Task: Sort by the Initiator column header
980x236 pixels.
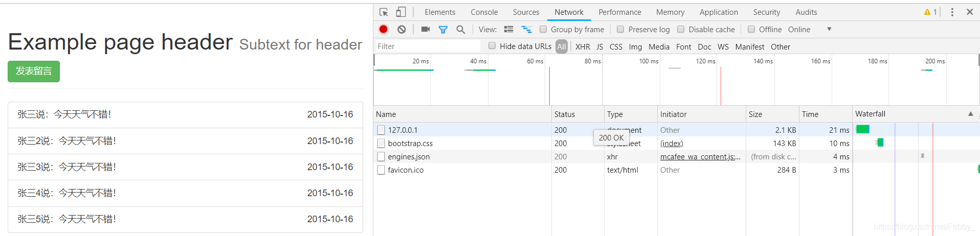Action: pos(701,114)
